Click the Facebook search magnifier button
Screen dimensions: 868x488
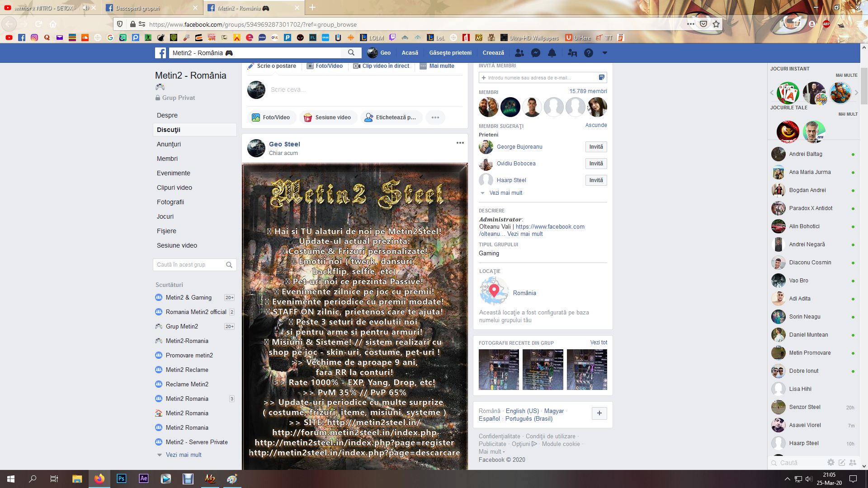point(351,53)
